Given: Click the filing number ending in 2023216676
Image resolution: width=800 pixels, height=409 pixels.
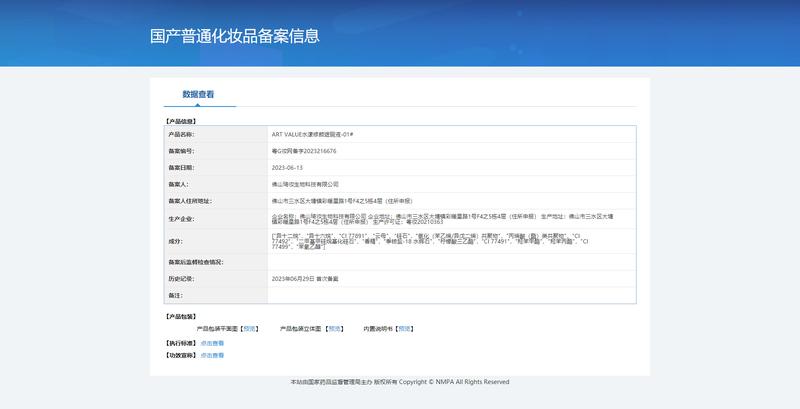Looking at the screenshot, I should pyautogui.click(x=304, y=151).
